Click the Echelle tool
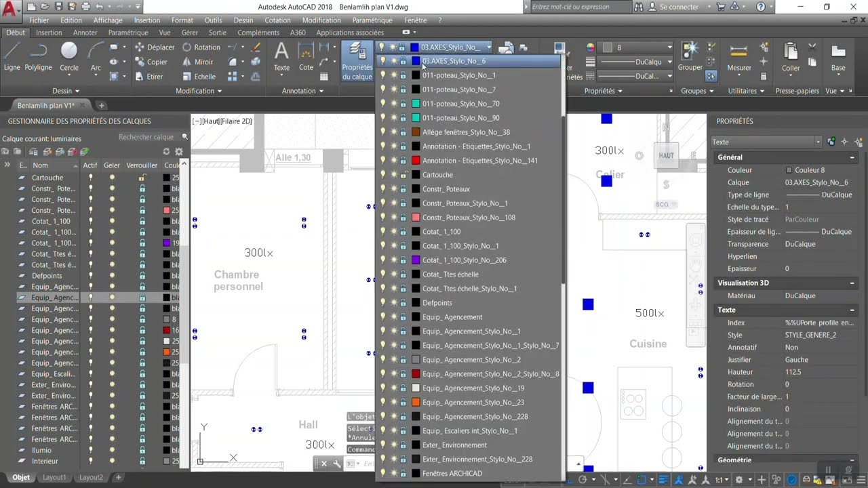Viewport: 868px width, 488px height. point(199,77)
